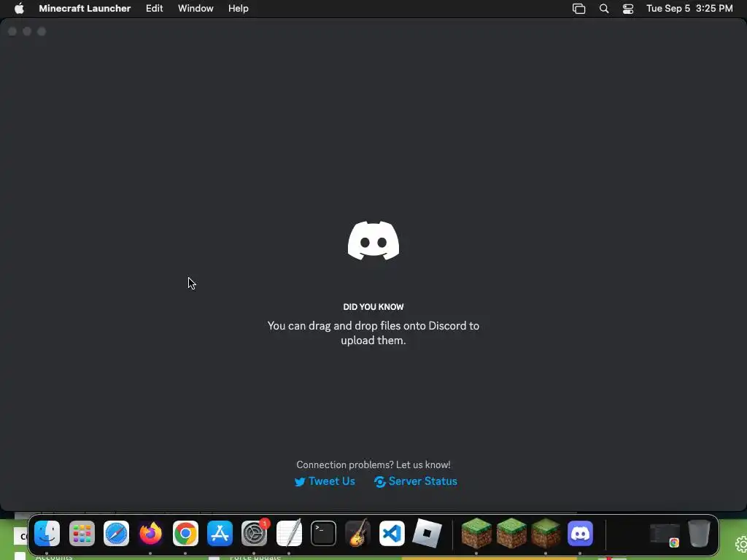This screenshot has width=747, height=560.
Task: Open the Help menu
Action: [x=239, y=8]
